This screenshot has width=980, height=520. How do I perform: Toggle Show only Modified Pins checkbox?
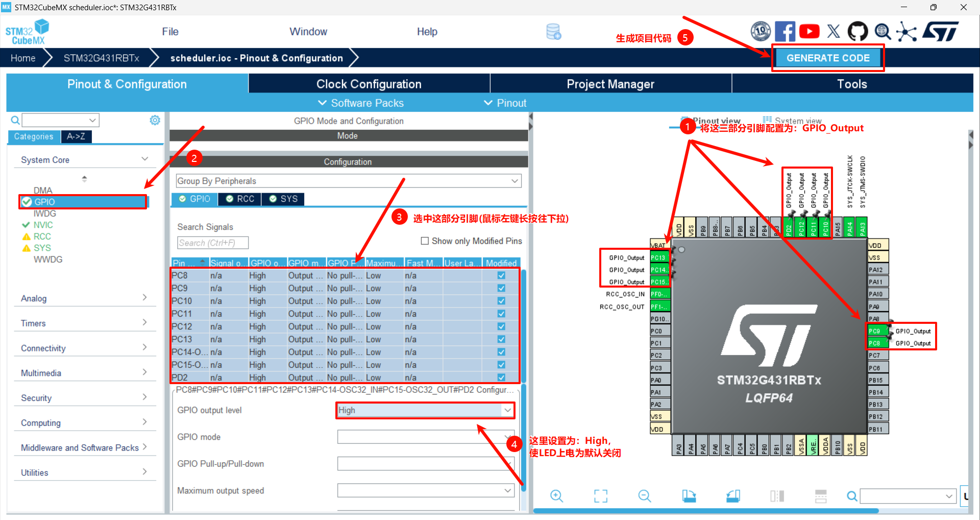pos(424,241)
